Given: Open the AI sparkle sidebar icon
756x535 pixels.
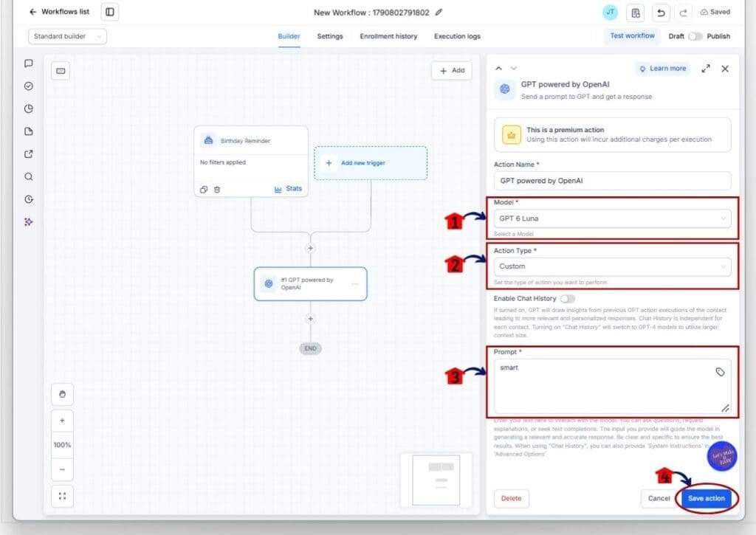Looking at the screenshot, I should 29,221.
